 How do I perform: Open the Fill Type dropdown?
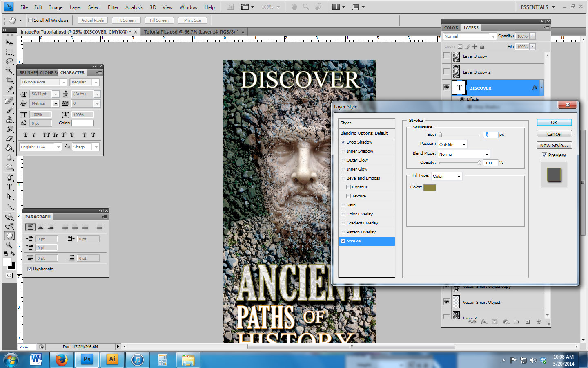point(447,176)
